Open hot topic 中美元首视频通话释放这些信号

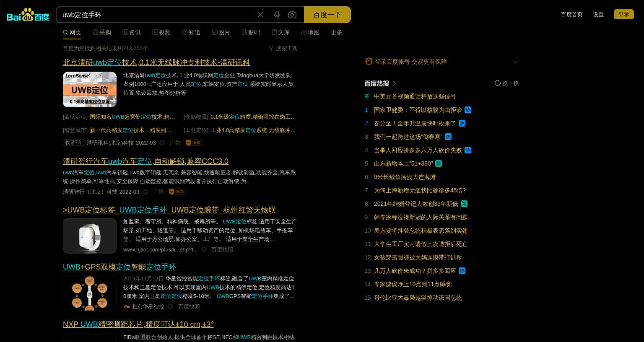pyautogui.click(x=415, y=96)
